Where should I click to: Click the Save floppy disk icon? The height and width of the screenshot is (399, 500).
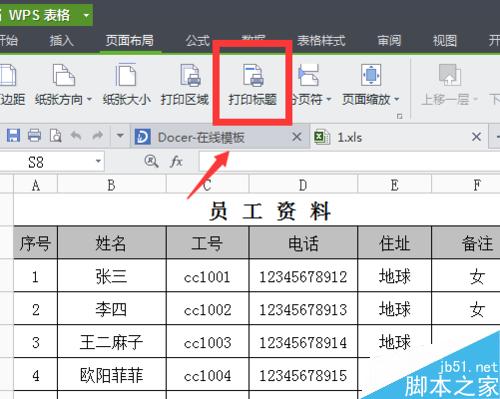pyautogui.click(x=13, y=136)
